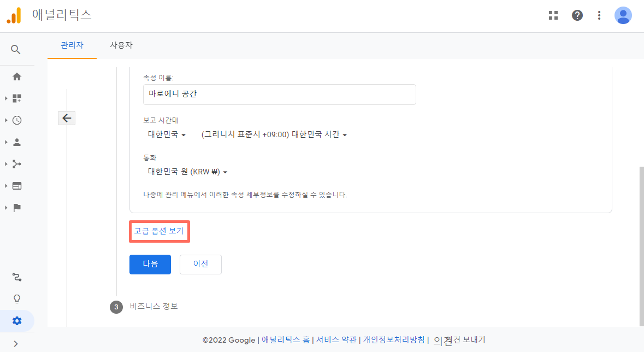
Task: Open 잠재고객 reports via the person icon
Action: tap(16, 142)
